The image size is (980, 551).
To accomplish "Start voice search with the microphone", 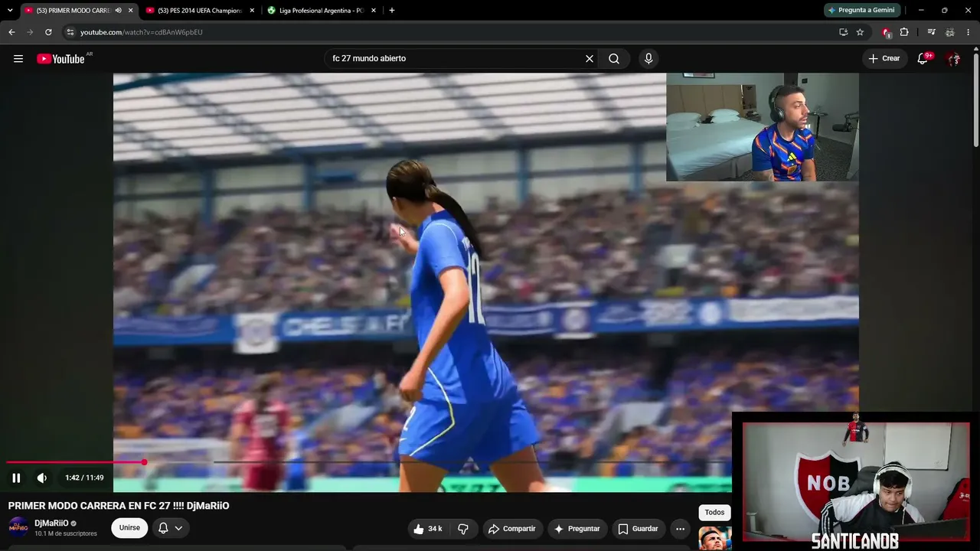I will [x=648, y=59].
